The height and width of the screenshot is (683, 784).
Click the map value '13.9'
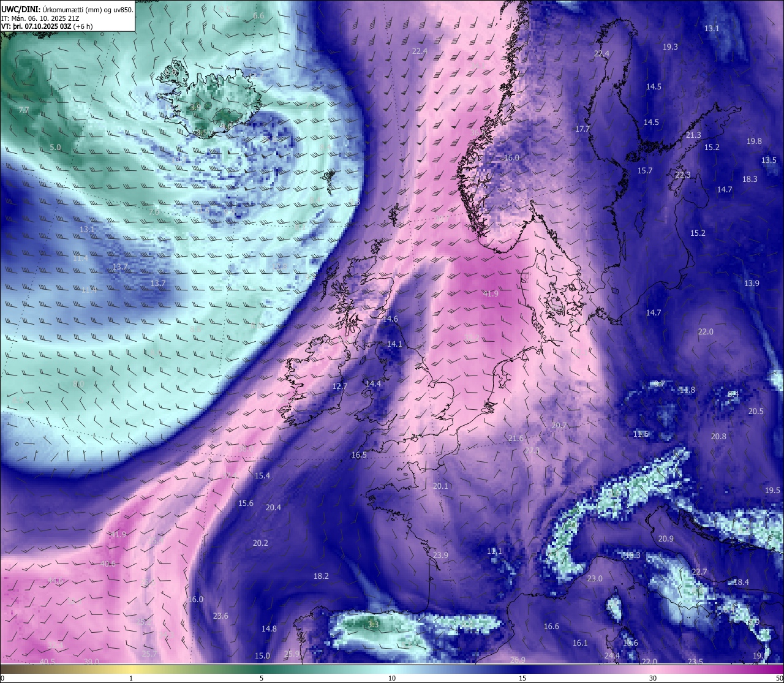click(x=752, y=284)
